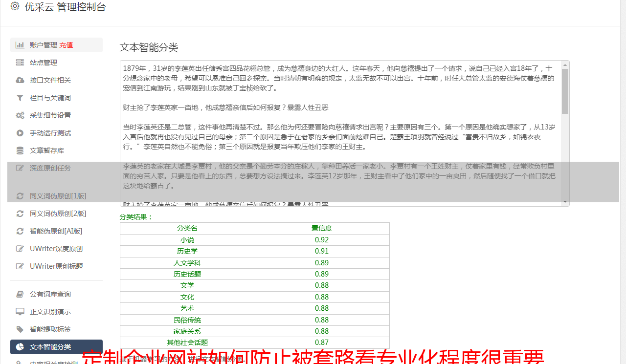Image resolution: width=626 pixels, height=364 pixels.
Task: Click the 小说 category row
Action: pyautogui.click(x=255, y=240)
